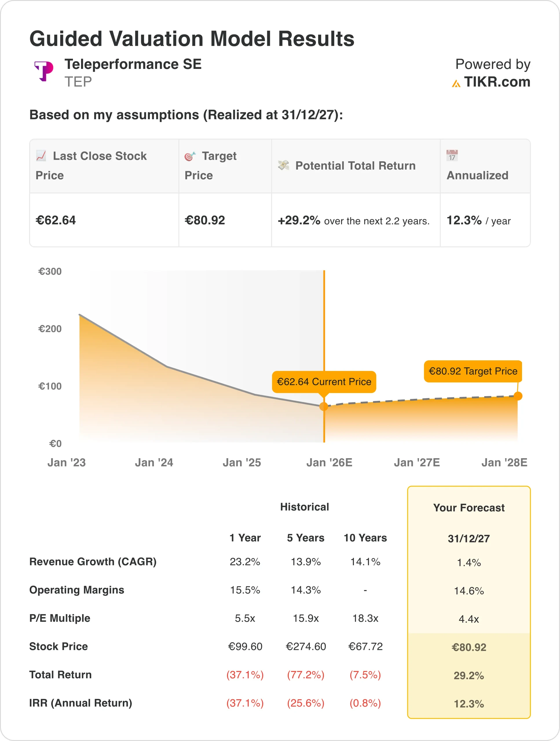The width and height of the screenshot is (560, 741).
Task: Click the forecast revenue growth value 1.4%
Action: pyautogui.click(x=469, y=562)
